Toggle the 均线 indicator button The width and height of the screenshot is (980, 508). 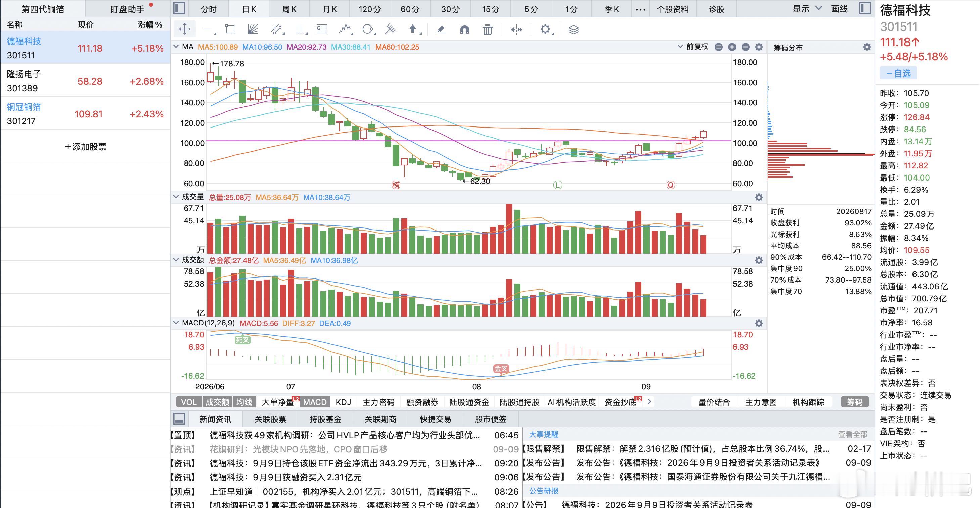click(244, 402)
